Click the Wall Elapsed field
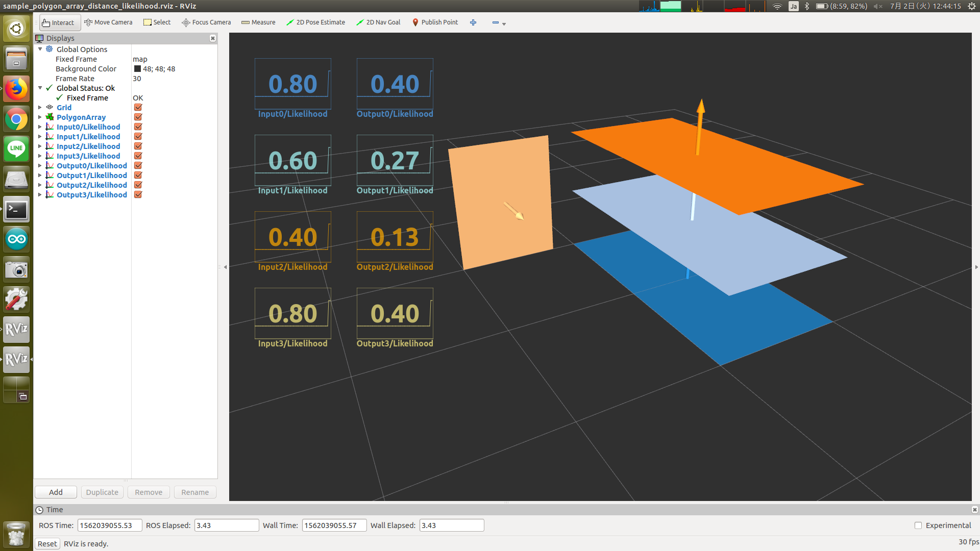The width and height of the screenshot is (980, 551). pos(452,525)
